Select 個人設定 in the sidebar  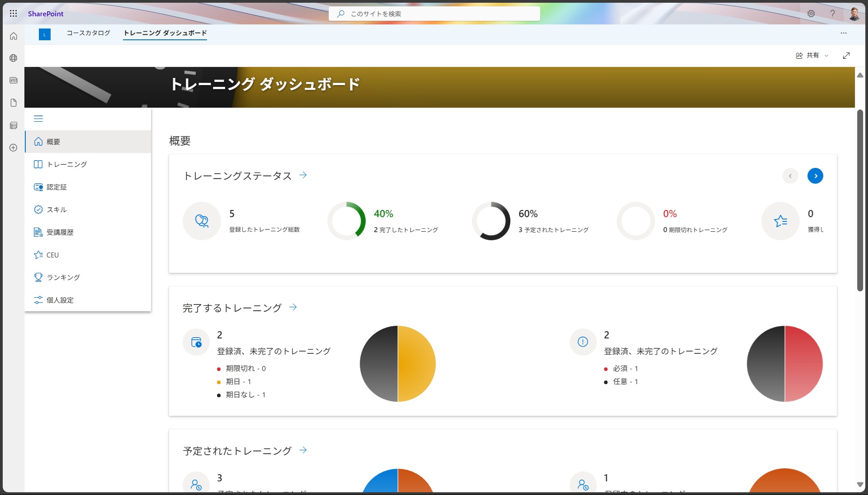tap(88, 300)
